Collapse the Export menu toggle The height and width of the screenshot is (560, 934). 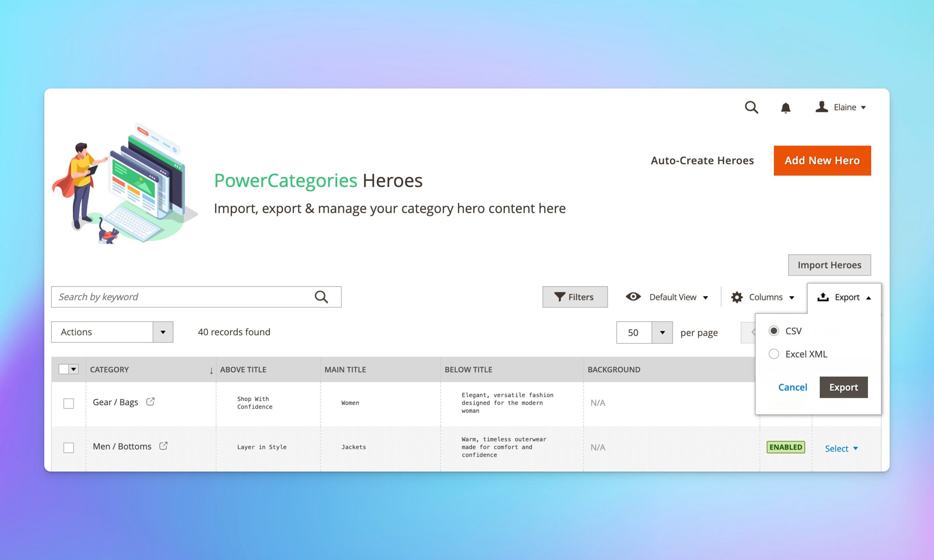point(844,297)
